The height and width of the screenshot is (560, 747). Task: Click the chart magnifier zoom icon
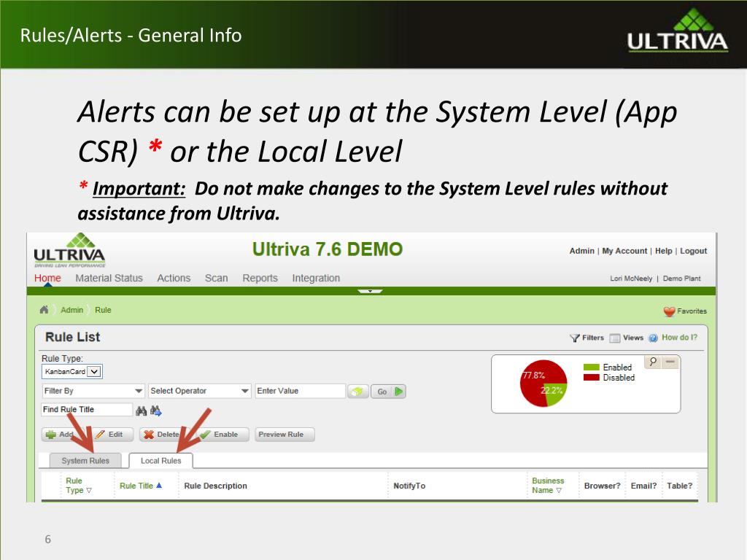pyautogui.click(x=653, y=362)
